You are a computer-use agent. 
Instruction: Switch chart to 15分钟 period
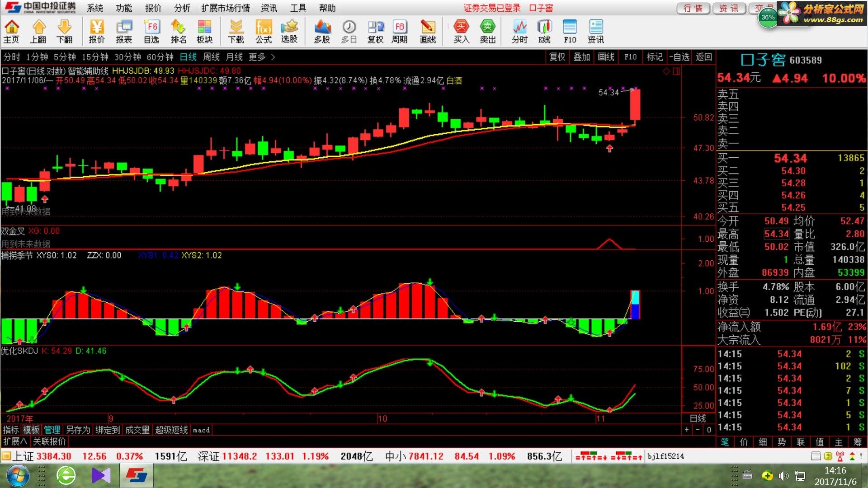tap(95, 57)
